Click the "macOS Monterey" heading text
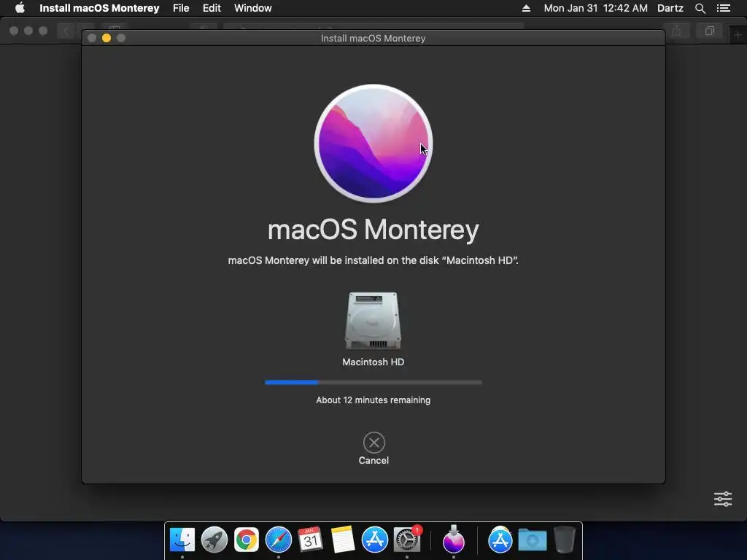 point(373,230)
